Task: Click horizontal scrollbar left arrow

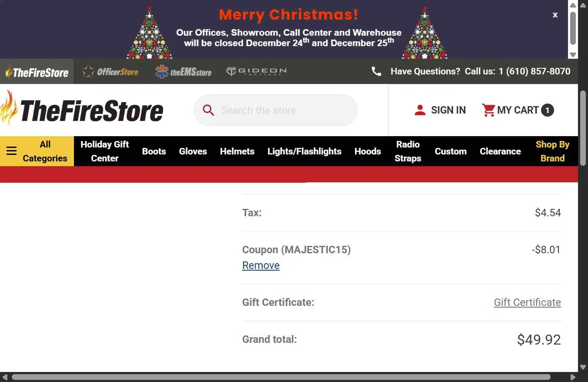Action: click(4, 377)
